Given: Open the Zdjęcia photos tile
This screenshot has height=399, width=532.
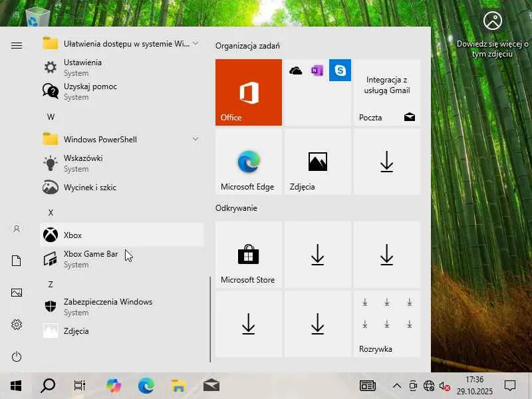Looking at the screenshot, I should (318, 162).
